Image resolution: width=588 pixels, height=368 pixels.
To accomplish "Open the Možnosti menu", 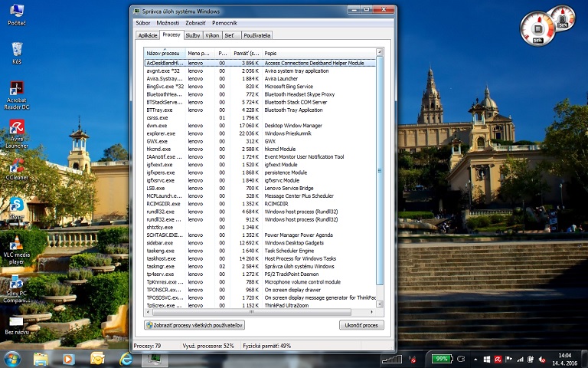I will [168, 23].
